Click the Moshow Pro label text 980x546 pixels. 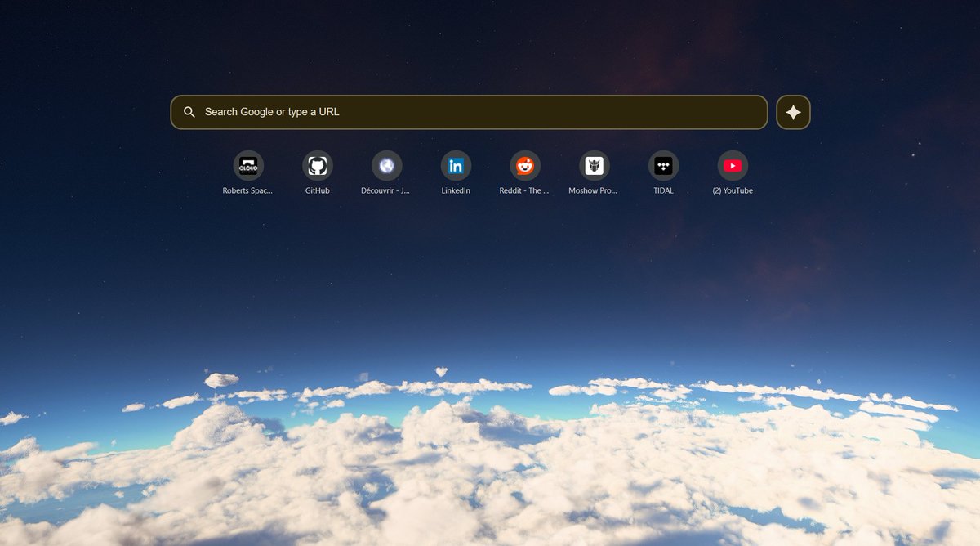coord(593,190)
